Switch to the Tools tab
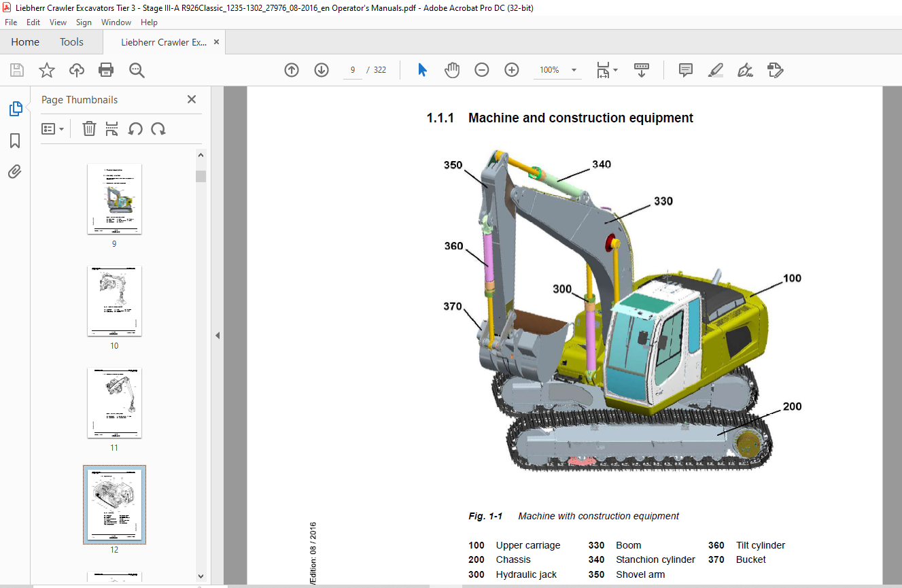 click(x=71, y=42)
